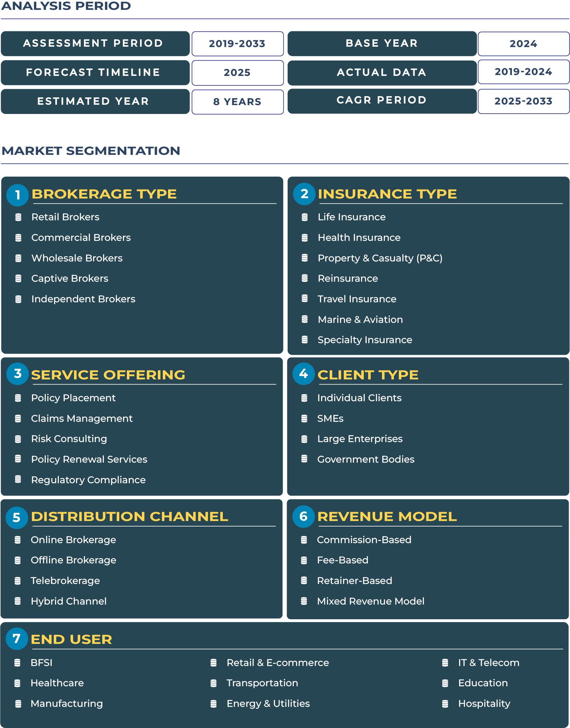Click the 2025-2033 CAGR value box
Image resolution: width=570 pixels, height=728 pixels.
click(524, 101)
